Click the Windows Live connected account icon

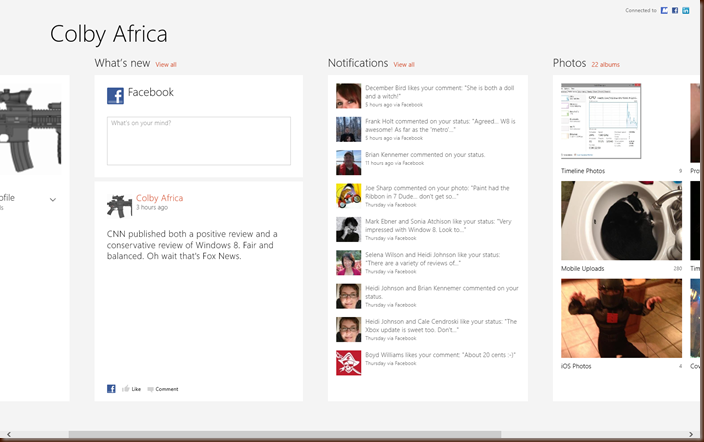click(664, 10)
